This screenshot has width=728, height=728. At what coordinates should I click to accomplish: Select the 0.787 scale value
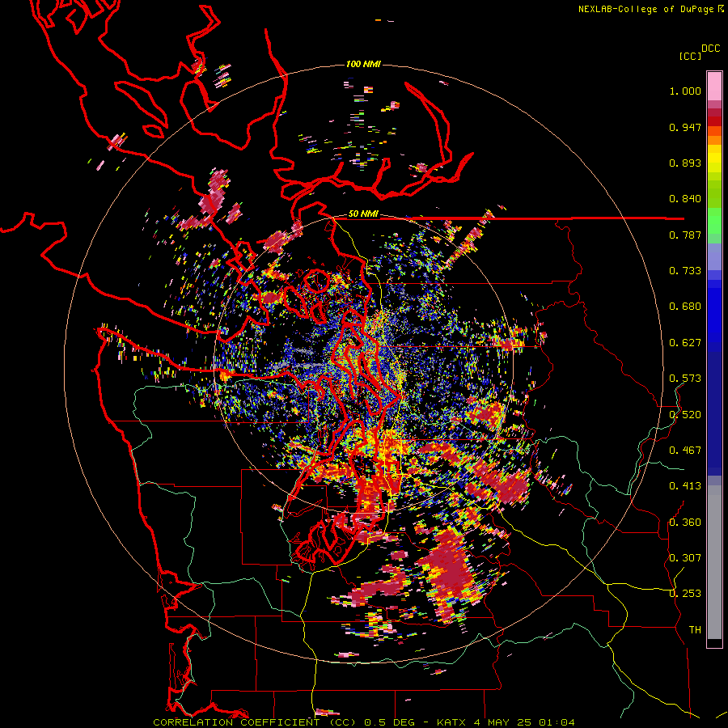(x=685, y=235)
